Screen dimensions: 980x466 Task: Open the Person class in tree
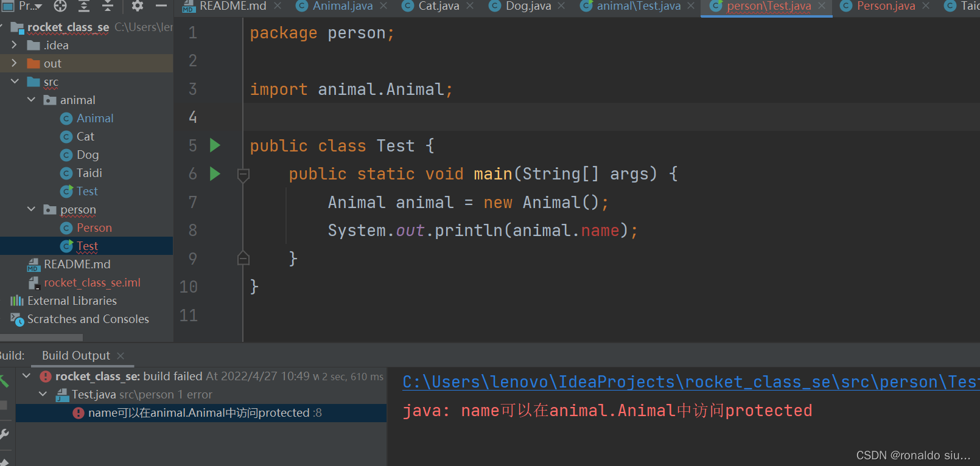(x=94, y=228)
